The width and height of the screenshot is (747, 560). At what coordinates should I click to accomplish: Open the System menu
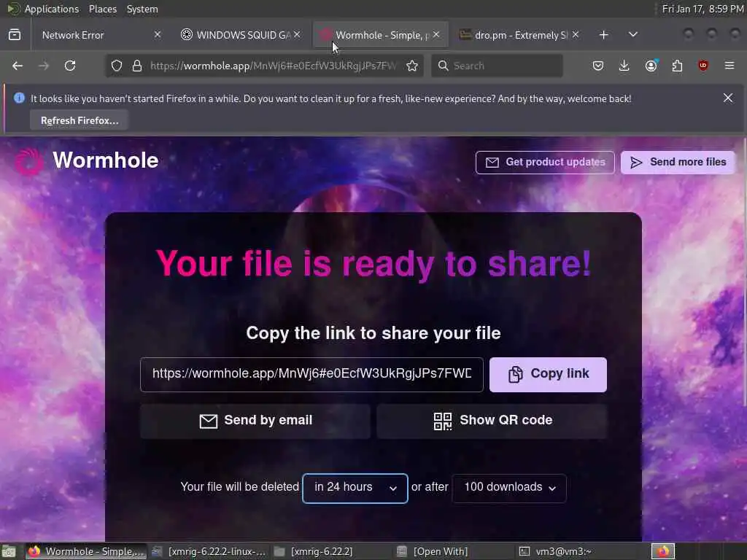coord(142,9)
